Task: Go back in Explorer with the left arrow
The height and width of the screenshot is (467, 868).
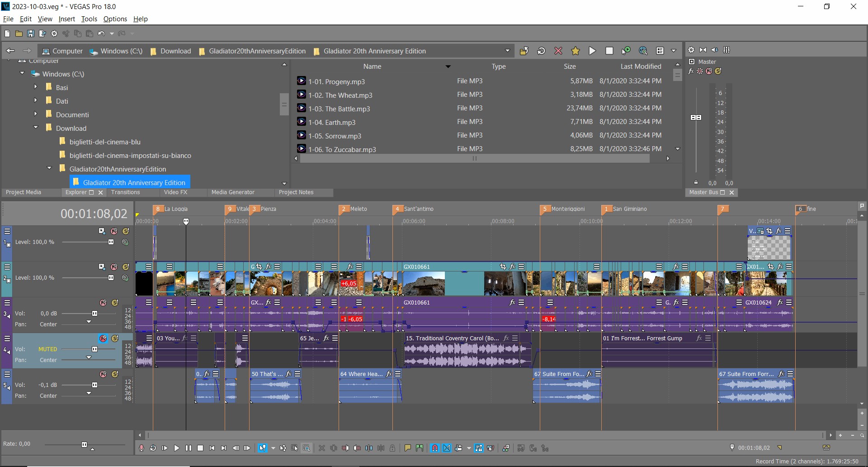Action: click(x=11, y=51)
